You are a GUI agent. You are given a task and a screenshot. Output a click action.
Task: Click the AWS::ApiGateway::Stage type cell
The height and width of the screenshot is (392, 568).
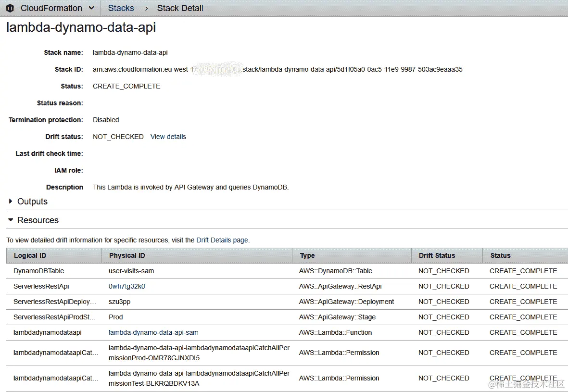point(337,317)
